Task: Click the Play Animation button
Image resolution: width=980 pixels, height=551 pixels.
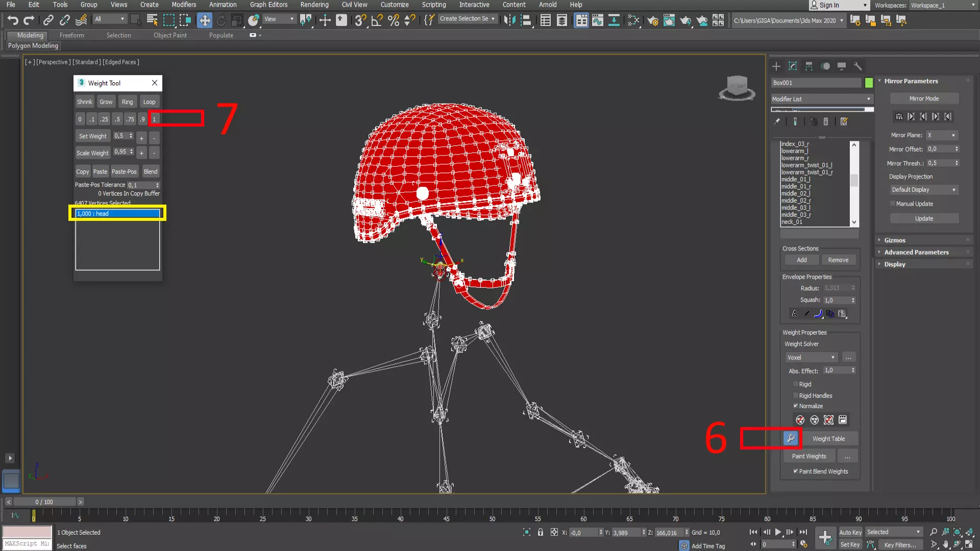Action: coord(778,532)
